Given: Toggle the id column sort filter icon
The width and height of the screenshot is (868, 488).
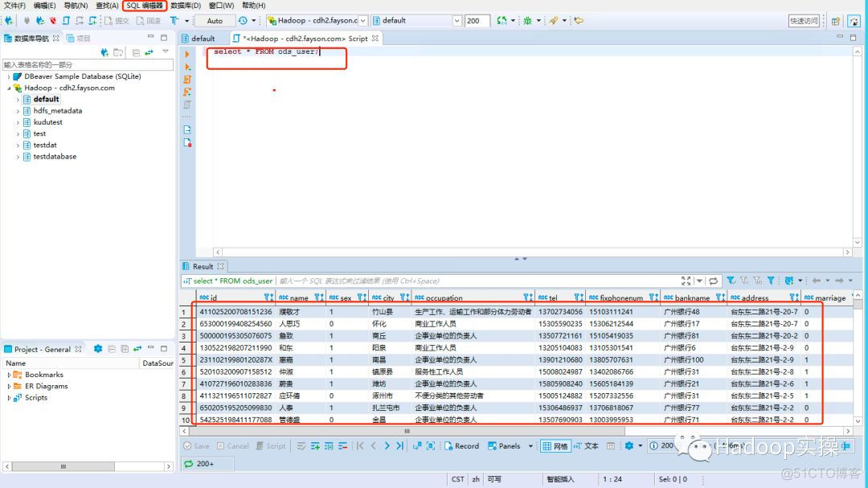Looking at the screenshot, I should (268, 297).
